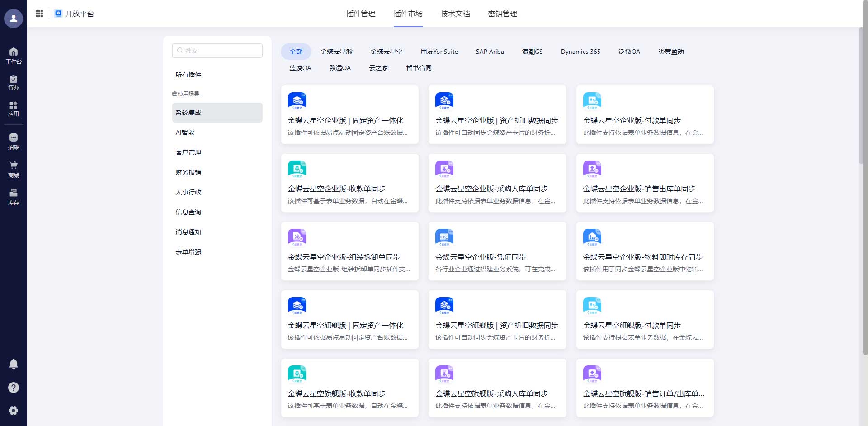Viewport: 868px width, 426px height.
Task: Filter by SAP Ariba
Action: 490,52
